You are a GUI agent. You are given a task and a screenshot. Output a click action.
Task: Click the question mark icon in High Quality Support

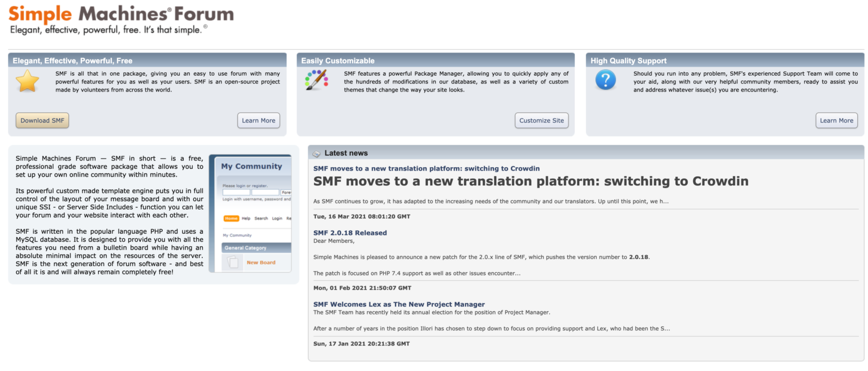tap(605, 80)
